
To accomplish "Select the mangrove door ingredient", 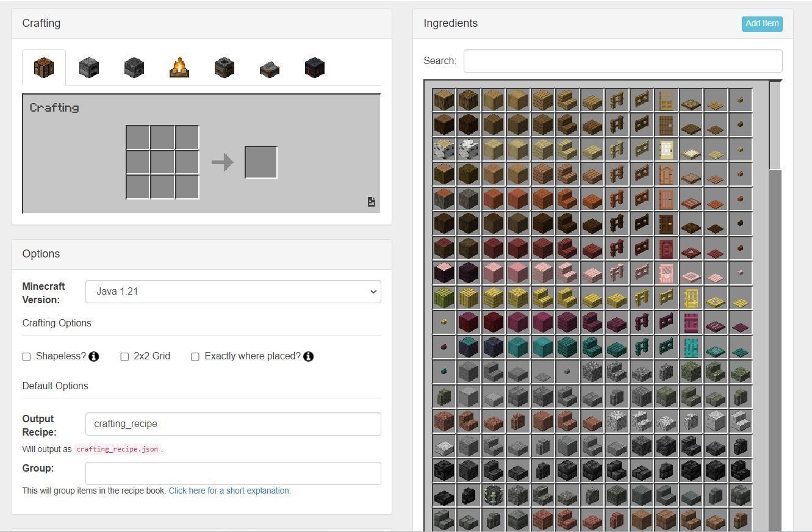I will tap(666, 248).
